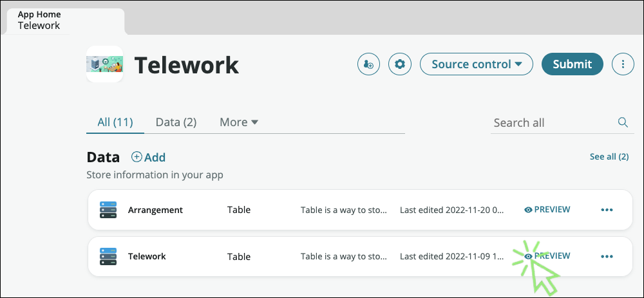Image resolution: width=644 pixels, height=298 pixels.
Task: Expand the More filter dropdown
Action: [x=239, y=122]
